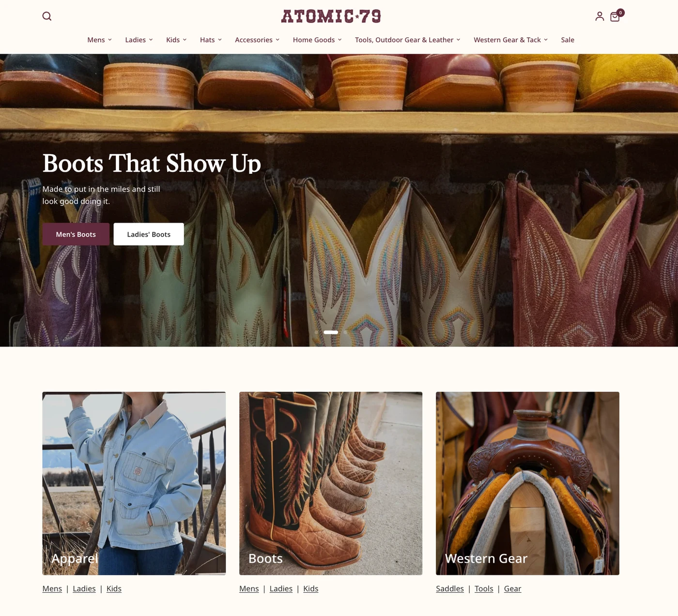
Task: Follow the Mens link under Boots
Action: 249,588
